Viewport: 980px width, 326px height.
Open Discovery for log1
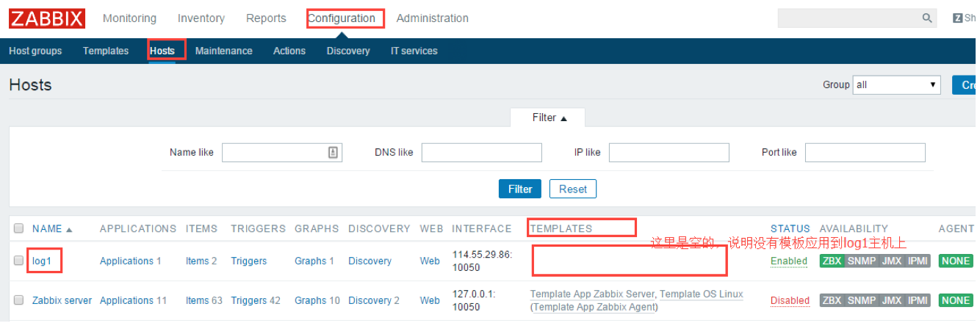point(370,261)
